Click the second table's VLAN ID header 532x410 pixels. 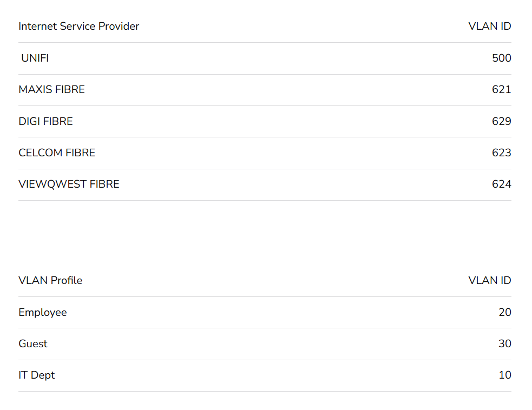tap(489, 281)
